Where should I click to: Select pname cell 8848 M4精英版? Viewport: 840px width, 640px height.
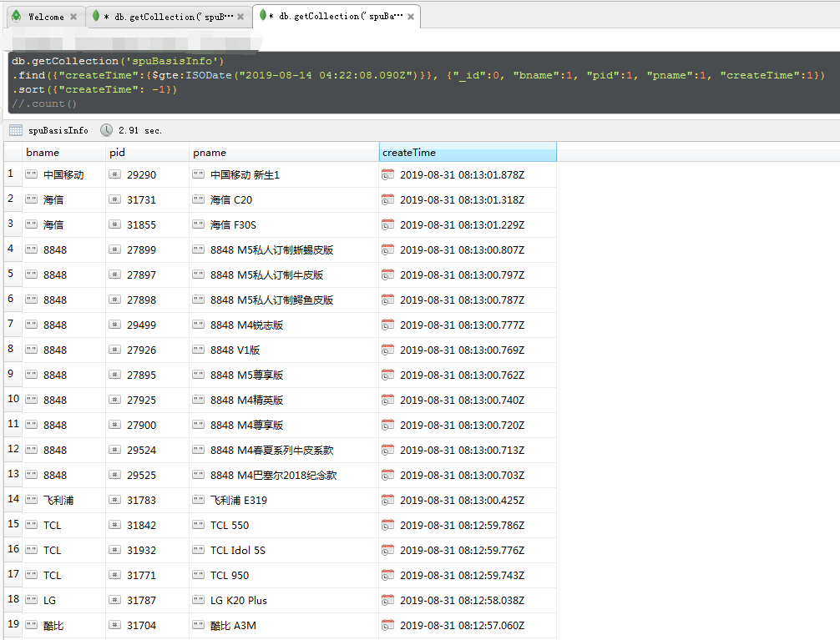(x=284, y=400)
